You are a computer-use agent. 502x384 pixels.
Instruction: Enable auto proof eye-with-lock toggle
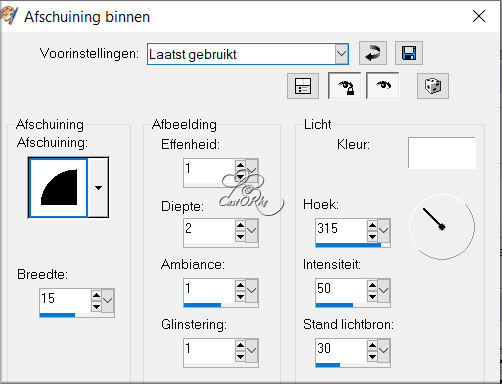[x=344, y=86]
